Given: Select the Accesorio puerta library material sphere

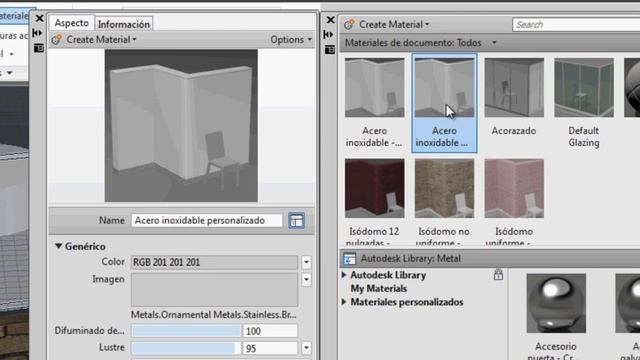Looking at the screenshot, I should [556, 303].
